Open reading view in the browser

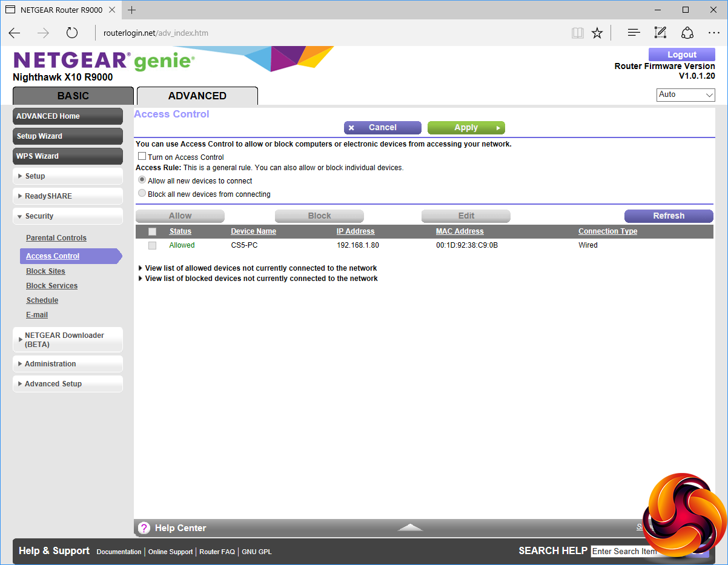point(578,33)
